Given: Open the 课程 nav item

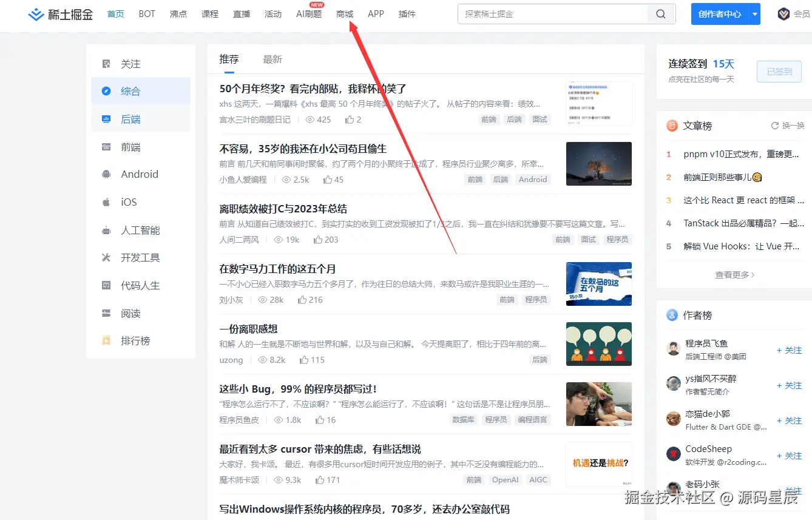Looking at the screenshot, I should (x=210, y=14).
